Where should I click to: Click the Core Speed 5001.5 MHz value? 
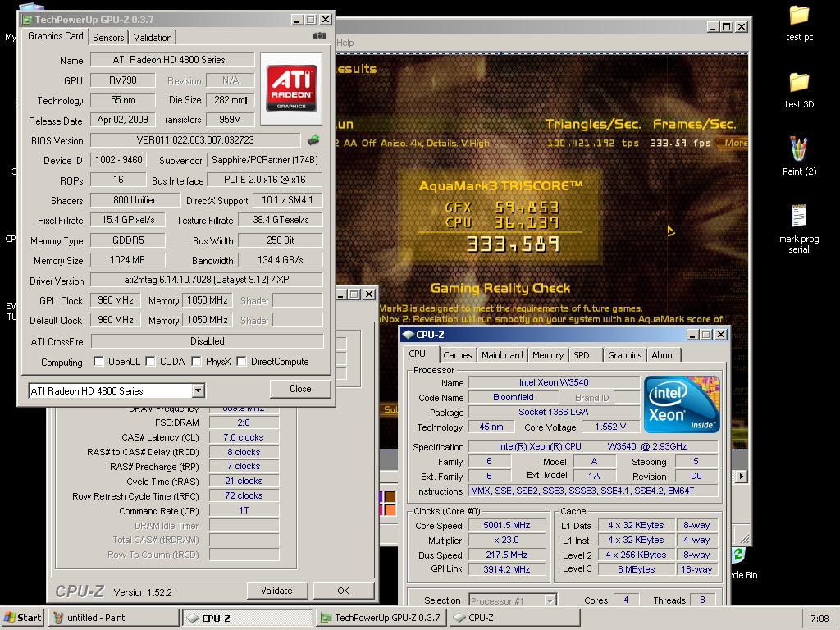point(507,526)
